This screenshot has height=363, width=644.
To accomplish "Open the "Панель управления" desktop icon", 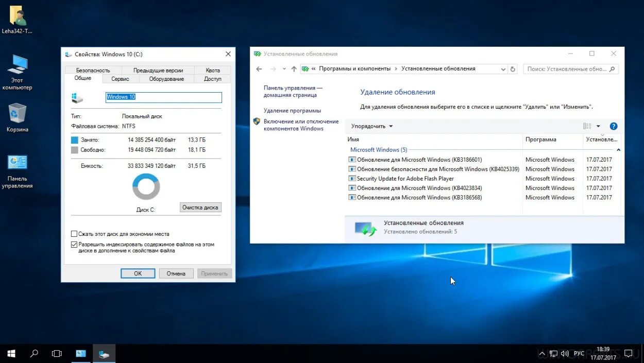I will (17, 171).
